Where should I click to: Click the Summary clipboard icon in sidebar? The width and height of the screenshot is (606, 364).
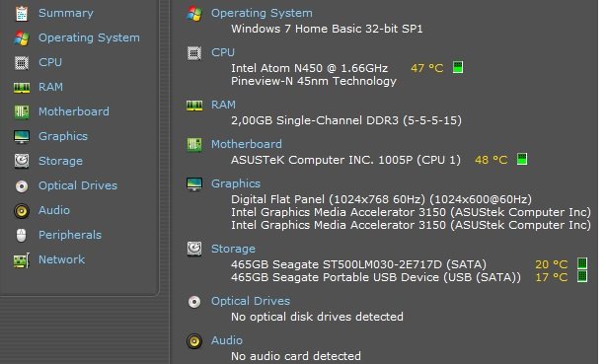pos(22,14)
